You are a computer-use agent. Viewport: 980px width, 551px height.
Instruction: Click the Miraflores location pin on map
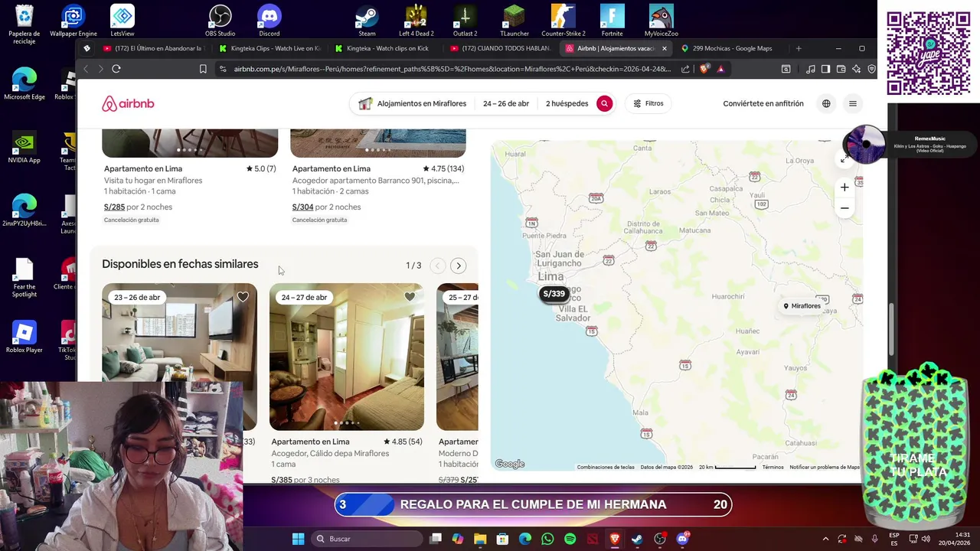point(802,306)
